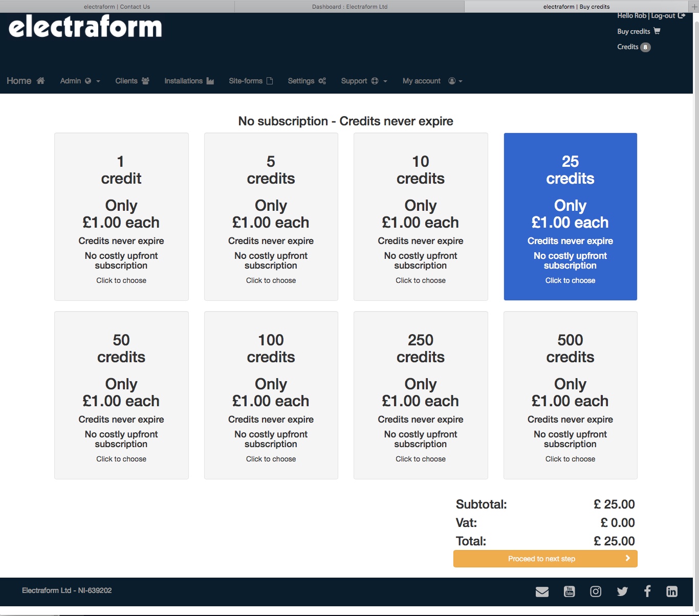Screen dimensions: 699x616
Task: Click the Clients people icon
Action: 145,81
